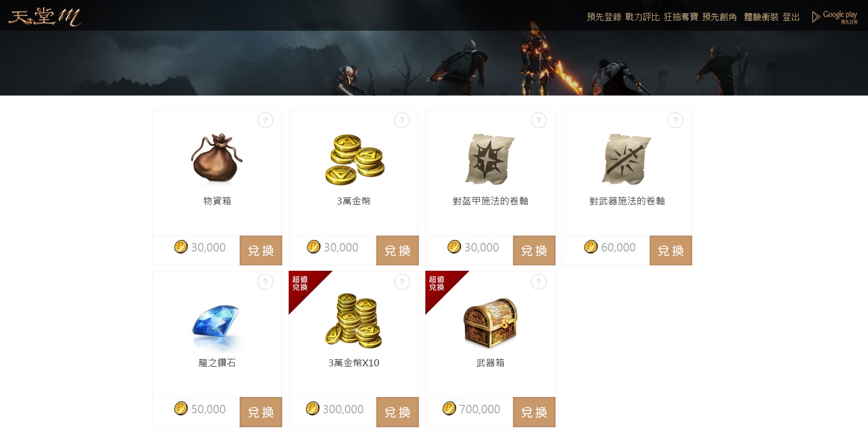The image size is (868, 444).
Task: Select the blue 龍之鑽石 diamond image
Action: tap(217, 326)
